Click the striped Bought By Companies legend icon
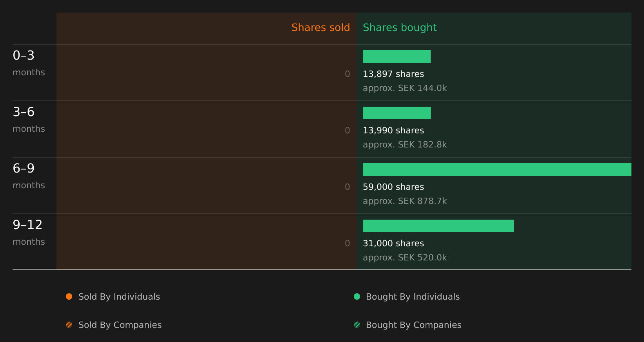644x342 pixels. pyautogui.click(x=357, y=325)
